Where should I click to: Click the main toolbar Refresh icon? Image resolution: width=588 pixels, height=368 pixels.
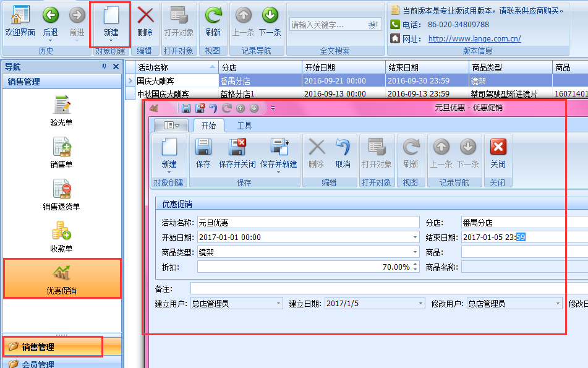tap(213, 20)
